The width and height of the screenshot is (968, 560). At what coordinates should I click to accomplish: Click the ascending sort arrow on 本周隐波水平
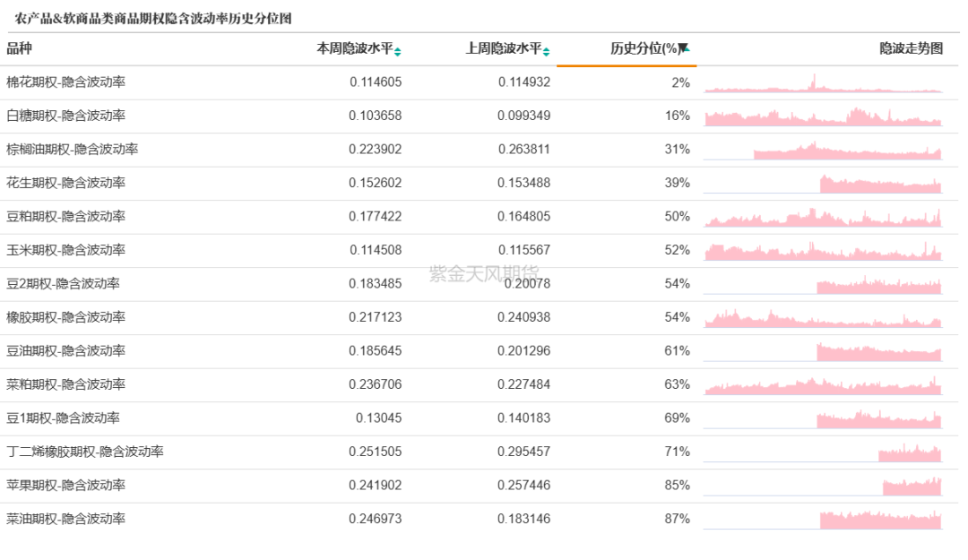tap(397, 47)
